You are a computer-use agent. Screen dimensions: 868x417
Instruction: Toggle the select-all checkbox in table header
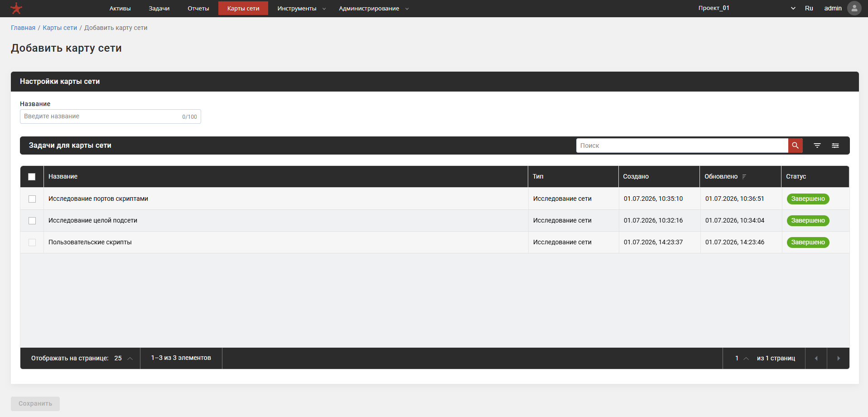pos(32,177)
